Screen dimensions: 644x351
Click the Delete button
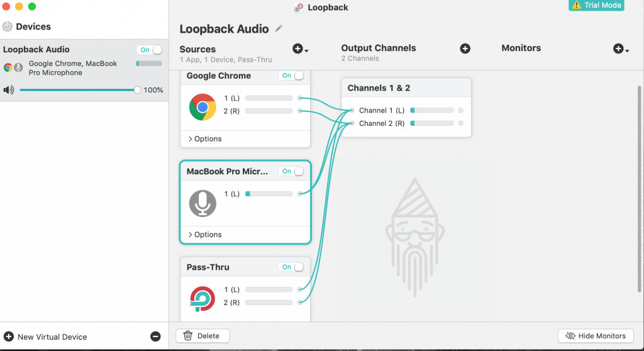pos(203,336)
